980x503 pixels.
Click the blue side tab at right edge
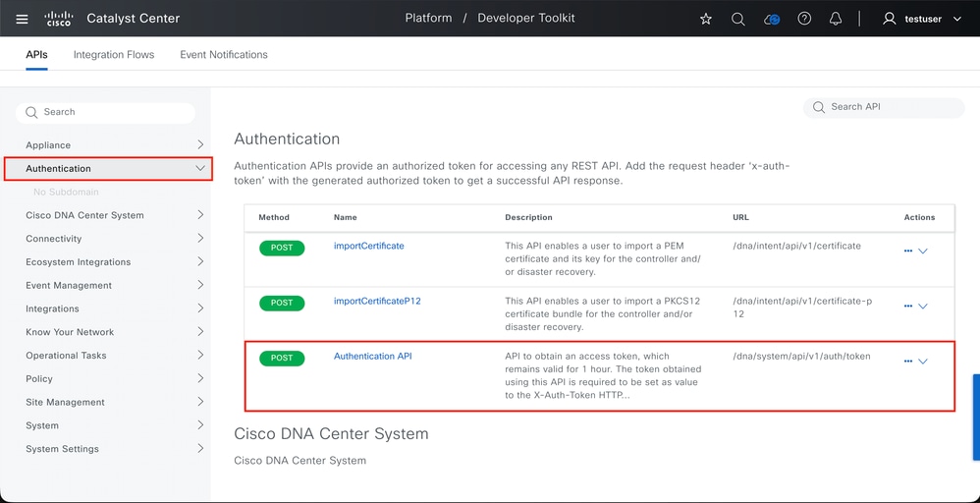tap(976, 418)
